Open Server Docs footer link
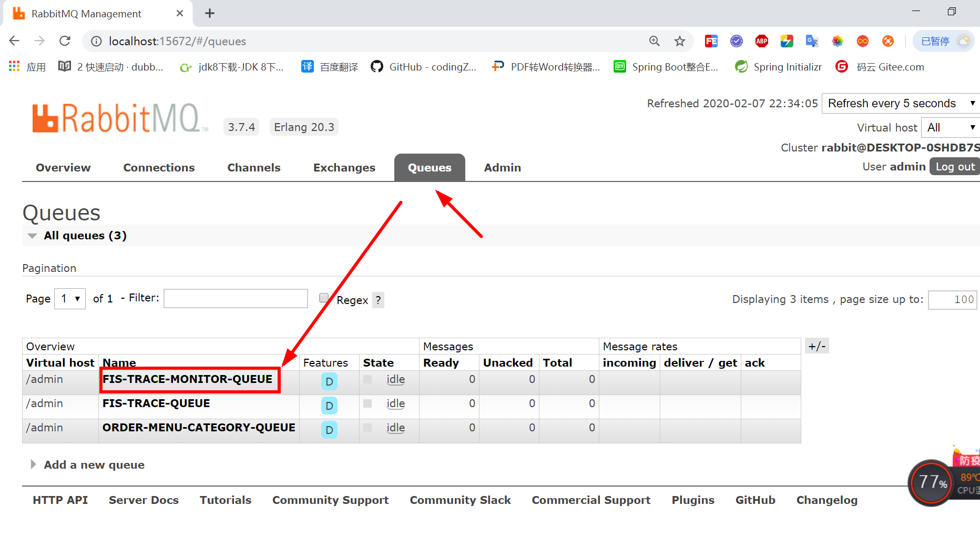Screen dimensions: 980x536 pos(144,500)
